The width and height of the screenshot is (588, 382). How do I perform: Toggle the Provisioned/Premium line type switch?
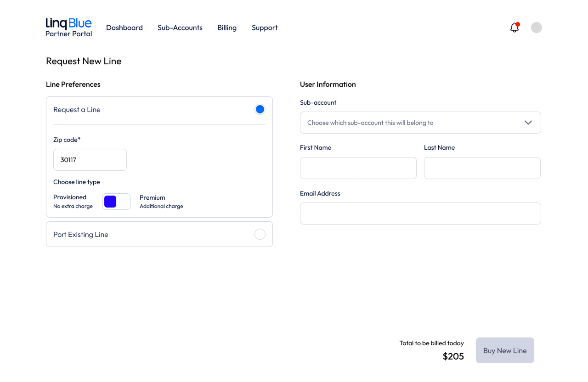pyautogui.click(x=116, y=202)
